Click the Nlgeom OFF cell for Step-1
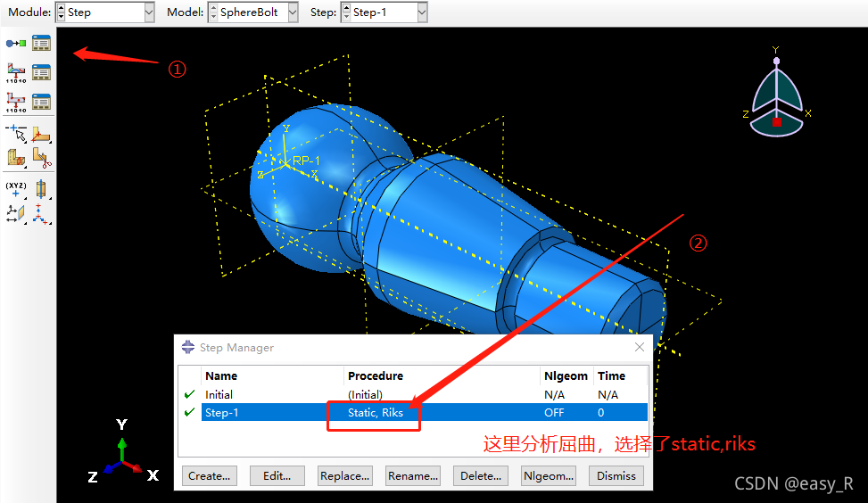This screenshot has width=868, height=503. [x=554, y=412]
